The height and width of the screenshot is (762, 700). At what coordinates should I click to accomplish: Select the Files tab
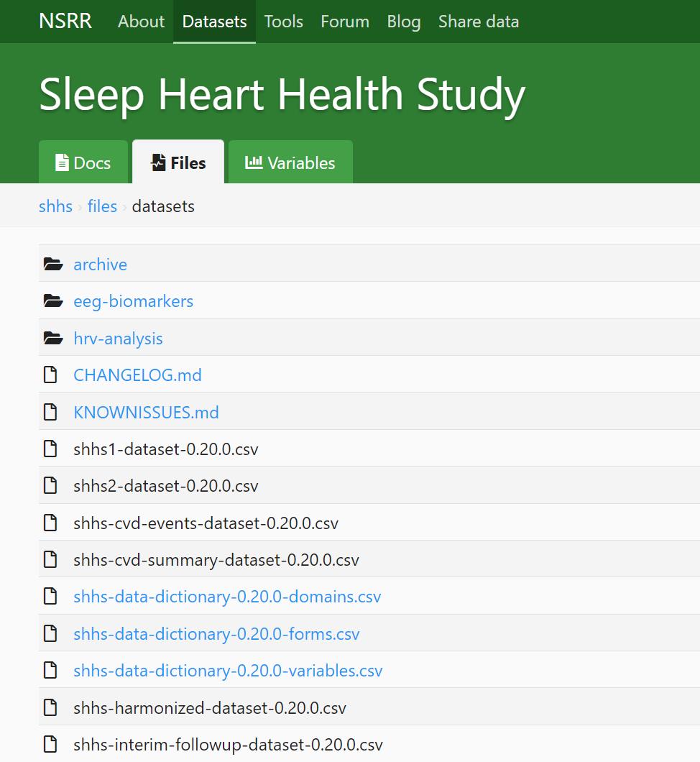point(178,163)
